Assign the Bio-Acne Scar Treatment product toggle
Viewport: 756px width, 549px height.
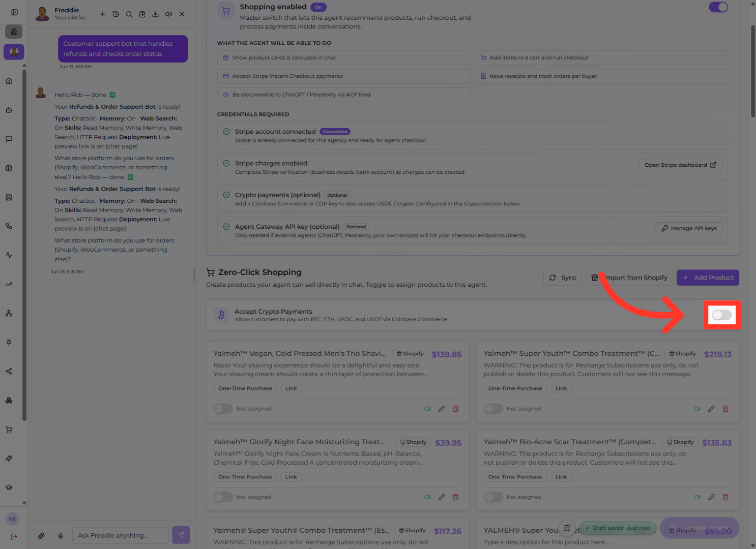pyautogui.click(x=493, y=497)
